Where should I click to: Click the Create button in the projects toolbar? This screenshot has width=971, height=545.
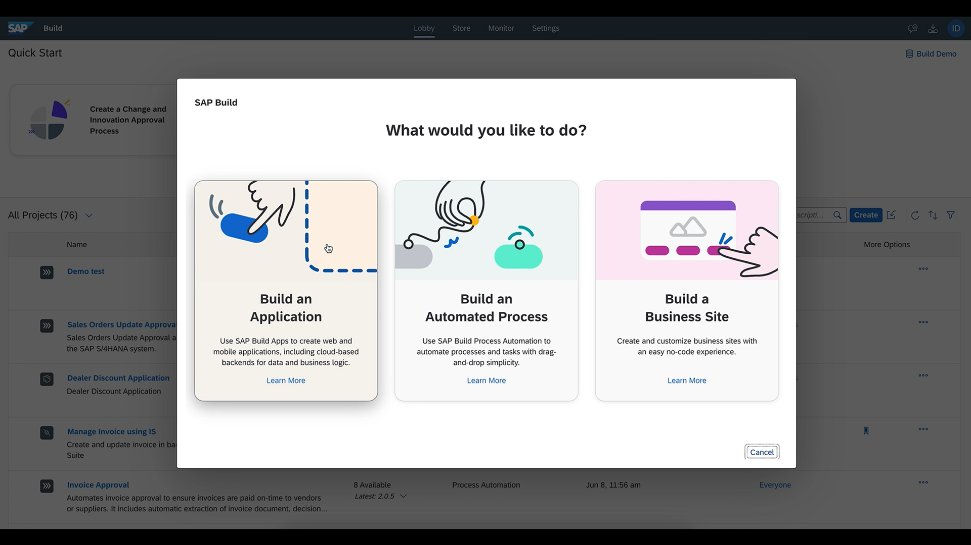[866, 215]
